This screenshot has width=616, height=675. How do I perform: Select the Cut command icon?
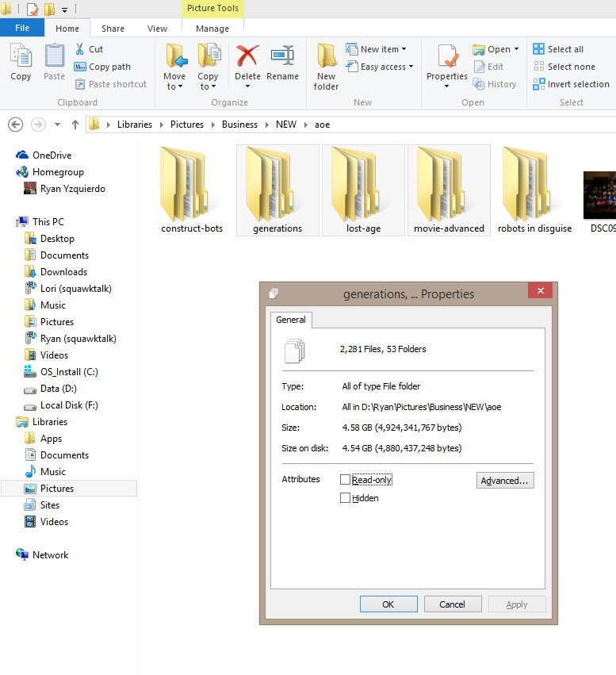[80, 49]
